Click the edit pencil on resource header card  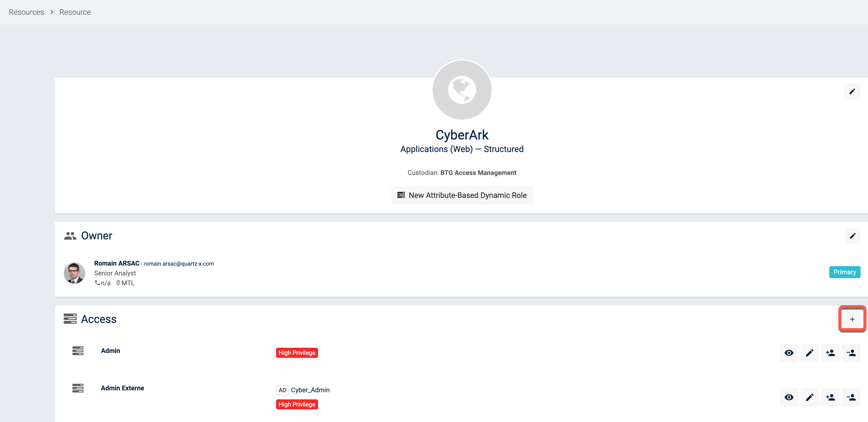coord(852,91)
